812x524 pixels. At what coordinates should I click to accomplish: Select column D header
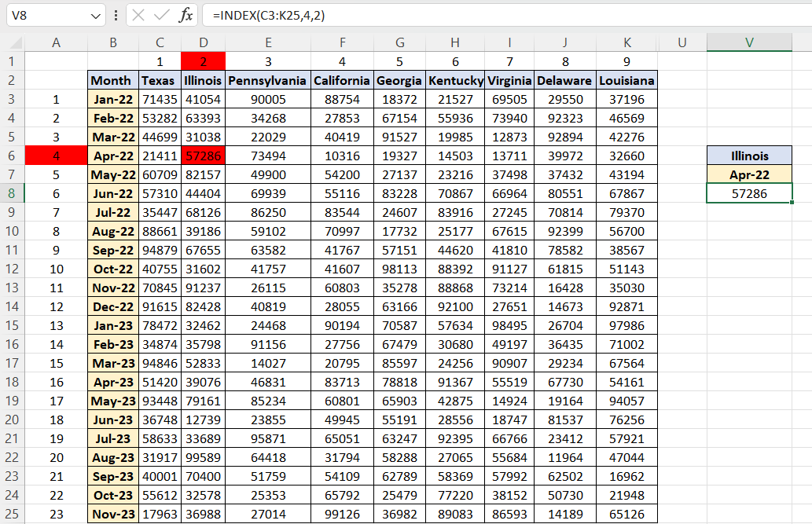tap(204, 42)
